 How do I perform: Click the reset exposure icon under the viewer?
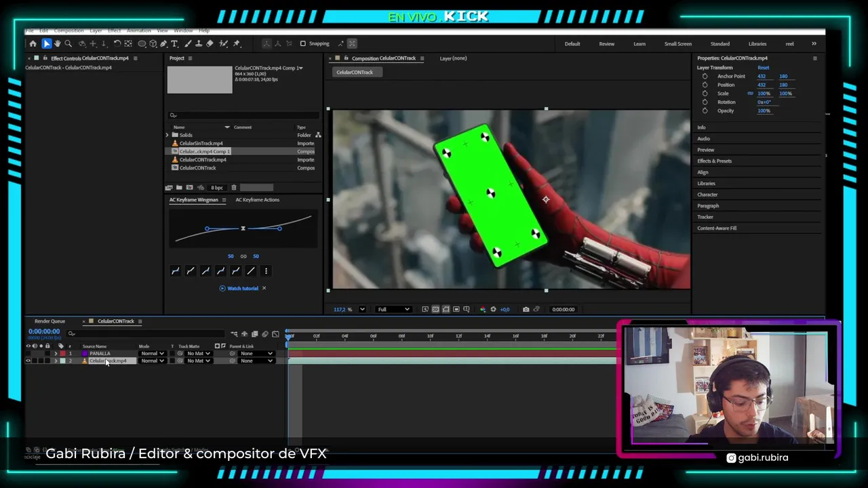[493, 310]
